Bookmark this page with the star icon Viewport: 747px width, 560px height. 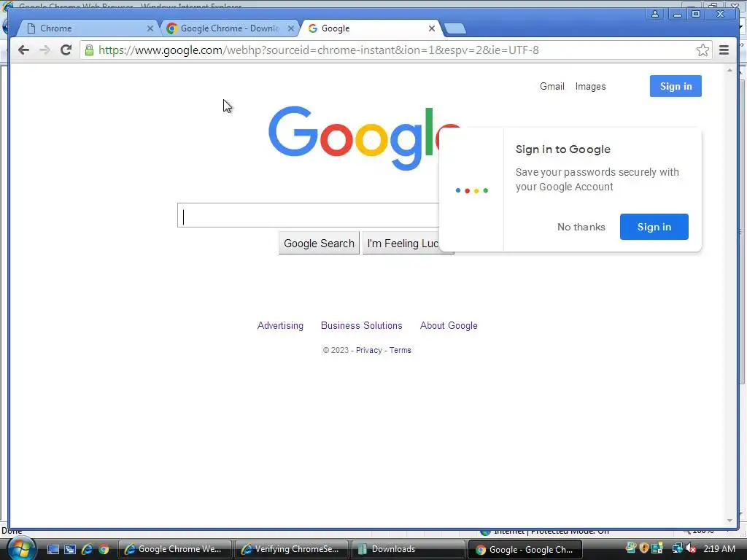[x=703, y=50]
